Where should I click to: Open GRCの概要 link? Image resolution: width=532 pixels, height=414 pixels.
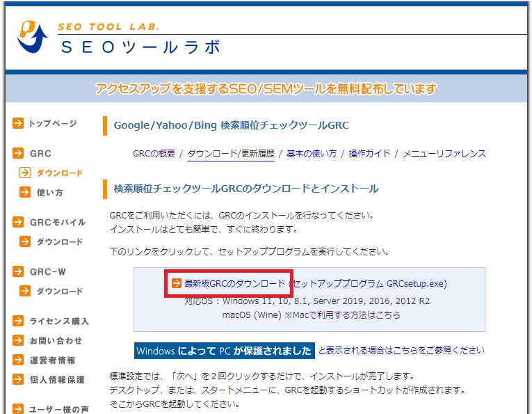click(x=154, y=154)
